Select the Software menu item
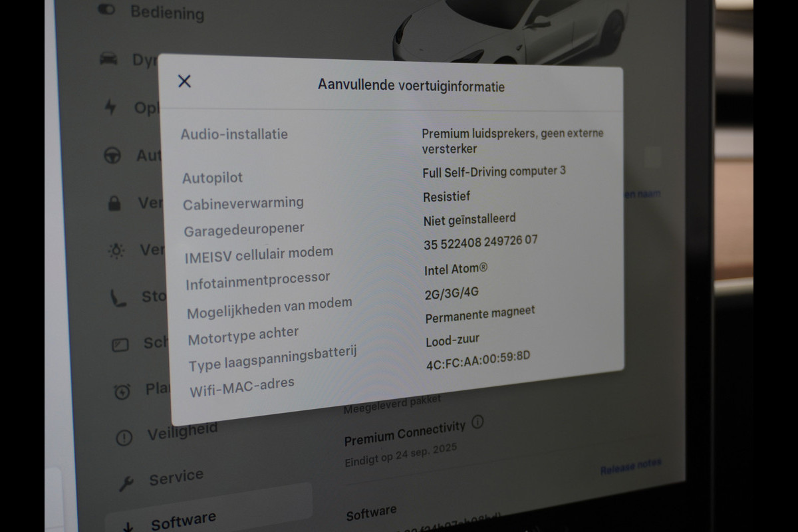Viewport: 798px width, 532px height. point(183,520)
